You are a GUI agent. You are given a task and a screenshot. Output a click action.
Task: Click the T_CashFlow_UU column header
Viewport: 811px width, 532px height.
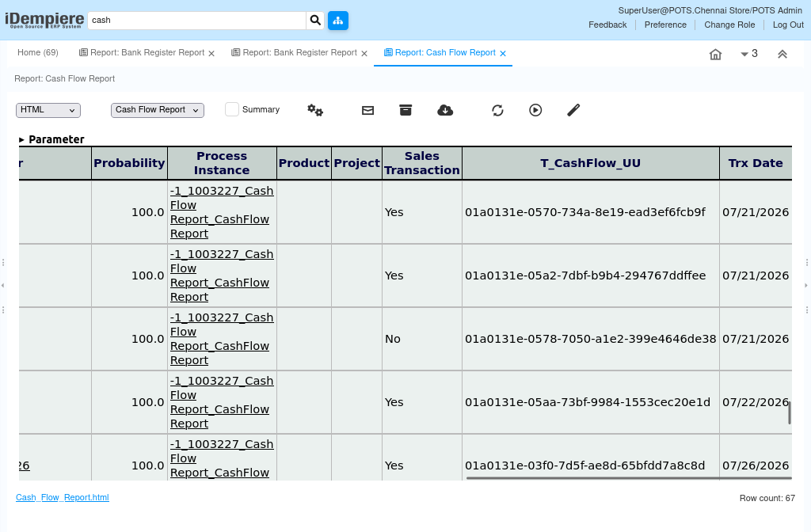tap(591, 163)
